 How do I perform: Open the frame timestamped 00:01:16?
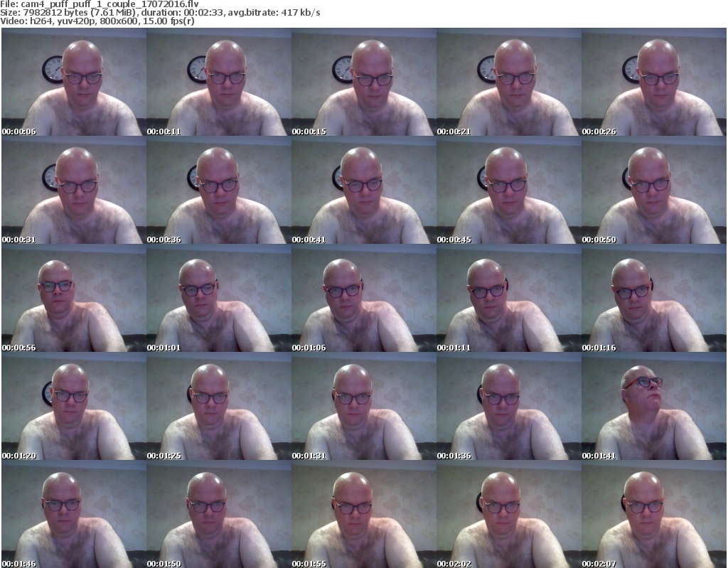coord(654,298)
